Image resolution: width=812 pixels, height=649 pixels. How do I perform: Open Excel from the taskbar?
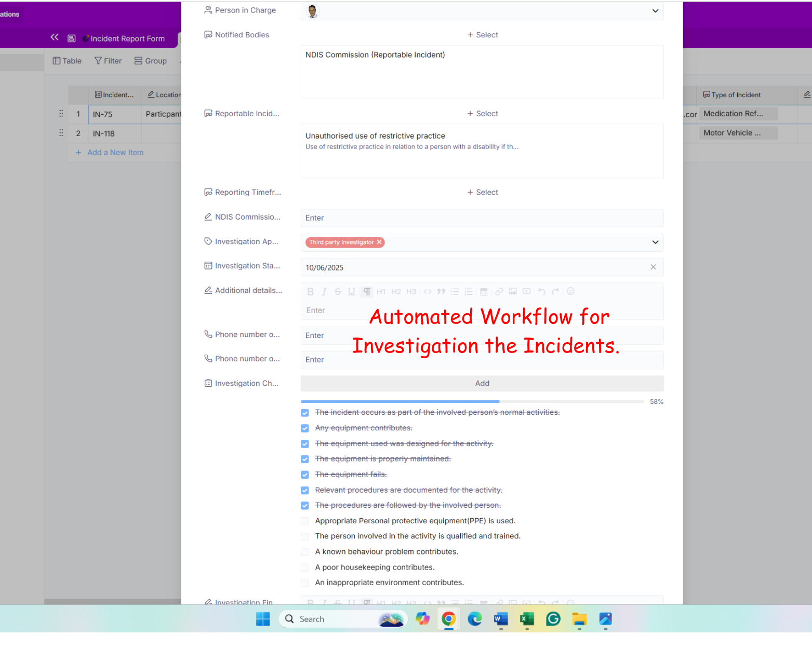pyautogui.click(x=527, y=619)
